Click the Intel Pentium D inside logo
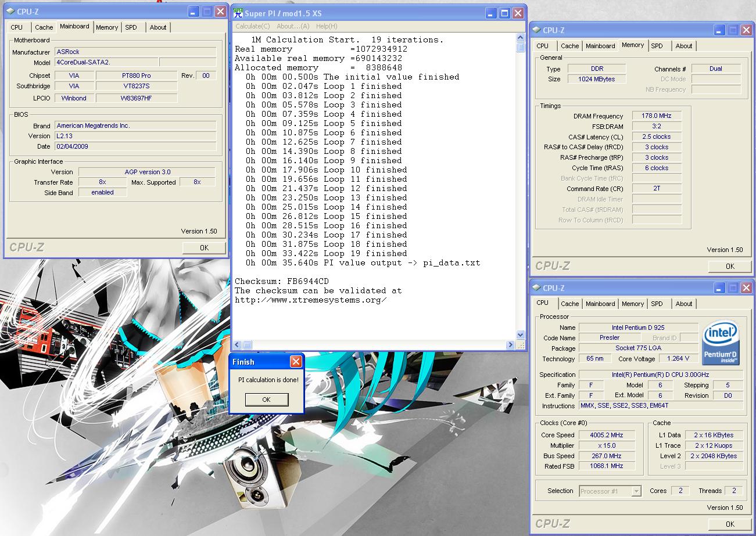 point(721,343)
